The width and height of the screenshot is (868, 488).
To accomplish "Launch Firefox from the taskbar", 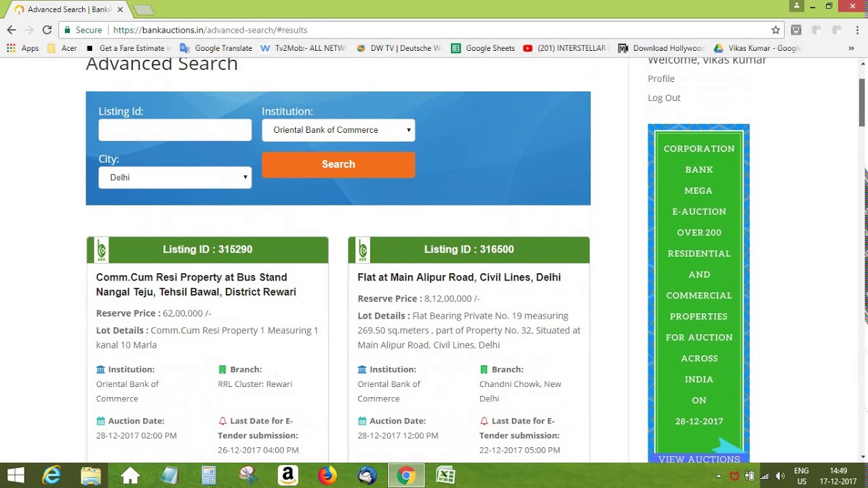I will 327,476.
